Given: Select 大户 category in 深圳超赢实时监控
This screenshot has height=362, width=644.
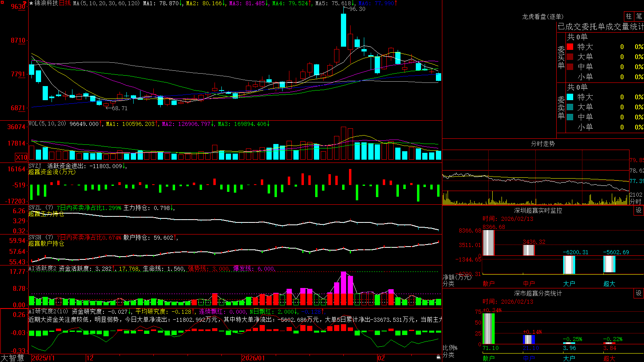Looking at the screenshot, I should tap(569, 284).
